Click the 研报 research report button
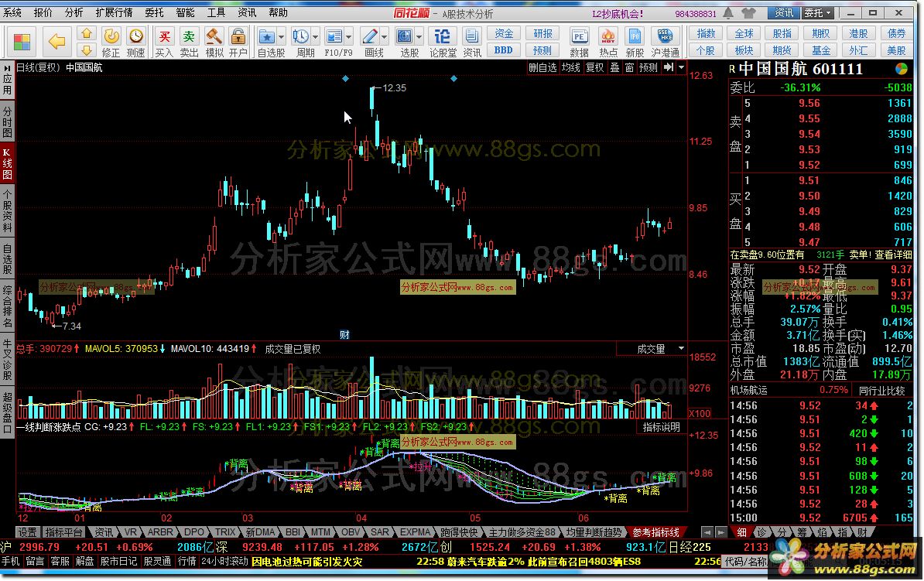 [542, 33]
